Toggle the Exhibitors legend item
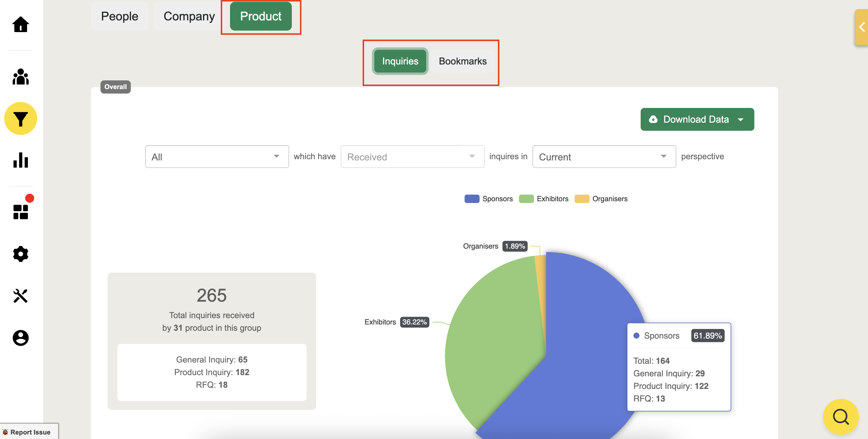Screen dimensions: 868x439 (x=543, y=199)
